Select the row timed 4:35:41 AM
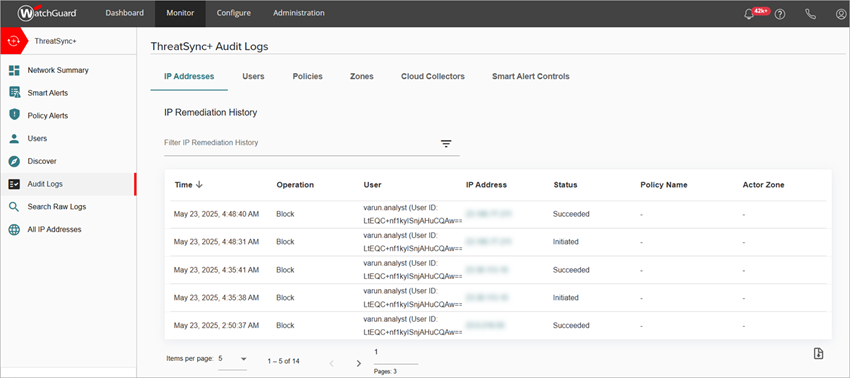This screenshot has height=378, width=850. tap(498, 270)
